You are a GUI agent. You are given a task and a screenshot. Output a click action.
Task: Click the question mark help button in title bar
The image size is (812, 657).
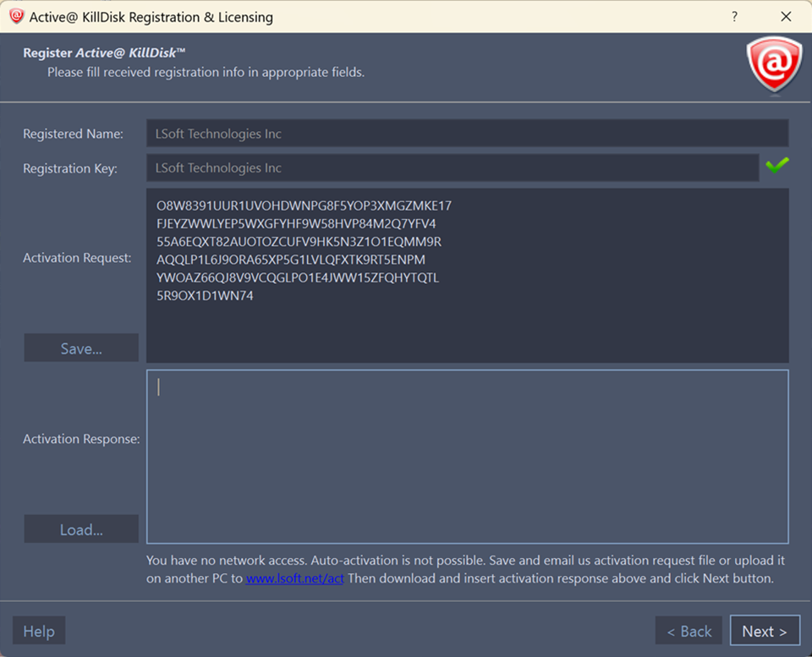pyautogui.click(x=734, y=16)
